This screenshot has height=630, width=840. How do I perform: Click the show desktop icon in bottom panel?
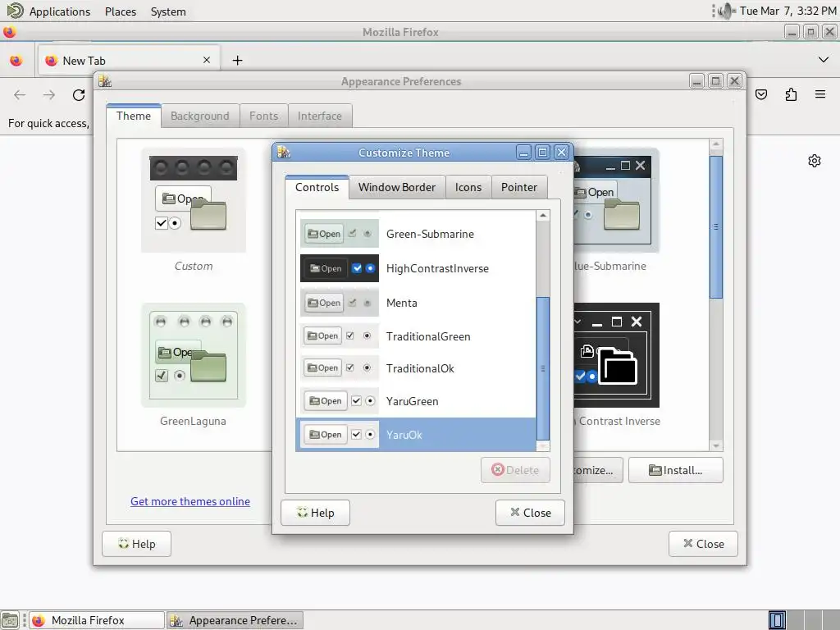pos(10,620)
